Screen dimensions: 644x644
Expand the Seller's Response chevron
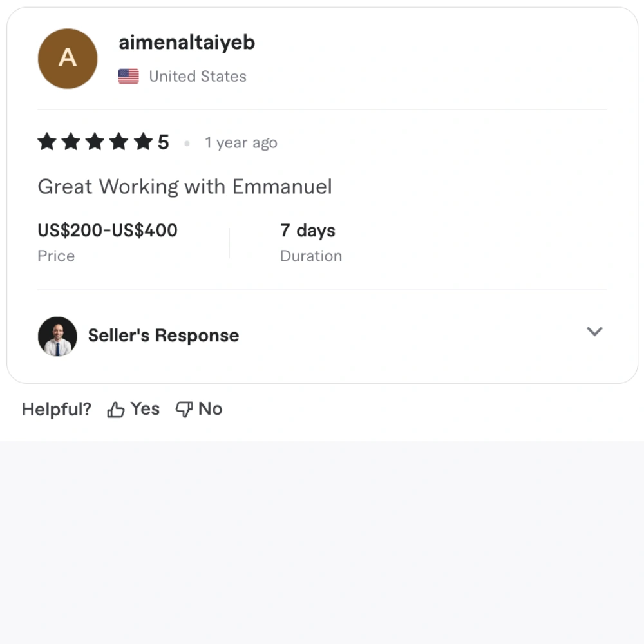[594, 332]
